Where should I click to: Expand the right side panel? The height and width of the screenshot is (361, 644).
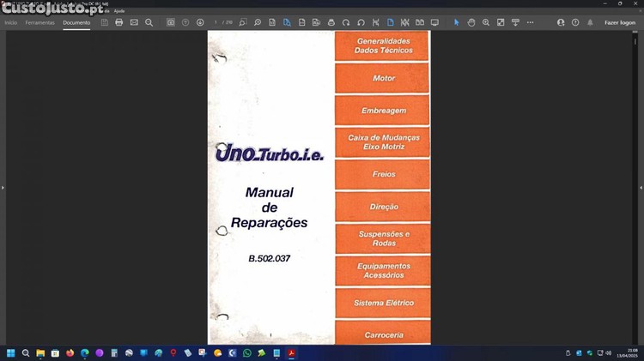coord(640,187)
